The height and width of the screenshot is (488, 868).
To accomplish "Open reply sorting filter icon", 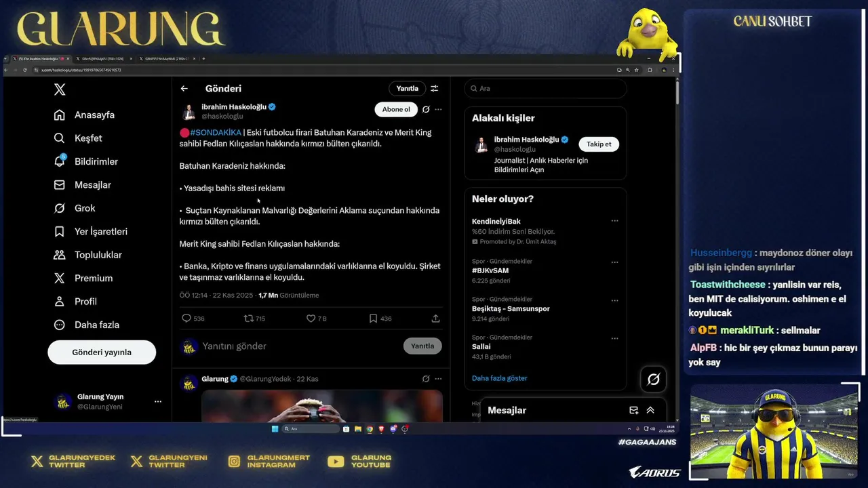I will tap(435, 89).
